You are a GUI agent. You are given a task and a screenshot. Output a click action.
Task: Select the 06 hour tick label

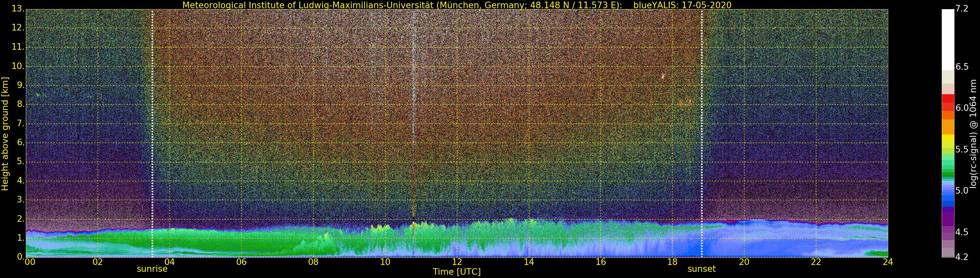[241, 262]
